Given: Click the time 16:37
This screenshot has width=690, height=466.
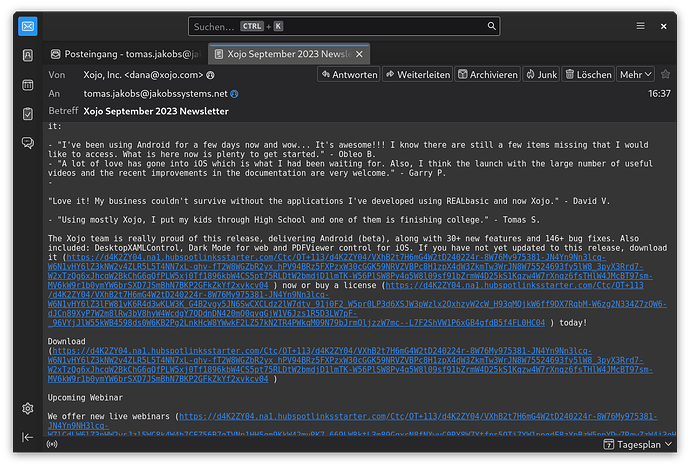Looking at the screenshot, I should tap(659, 94).
